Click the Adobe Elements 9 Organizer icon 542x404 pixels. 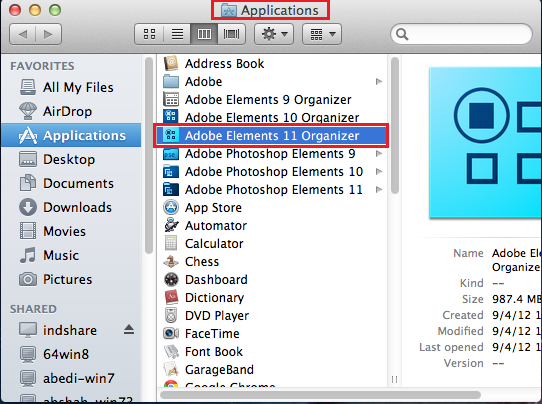click(171, 100)
